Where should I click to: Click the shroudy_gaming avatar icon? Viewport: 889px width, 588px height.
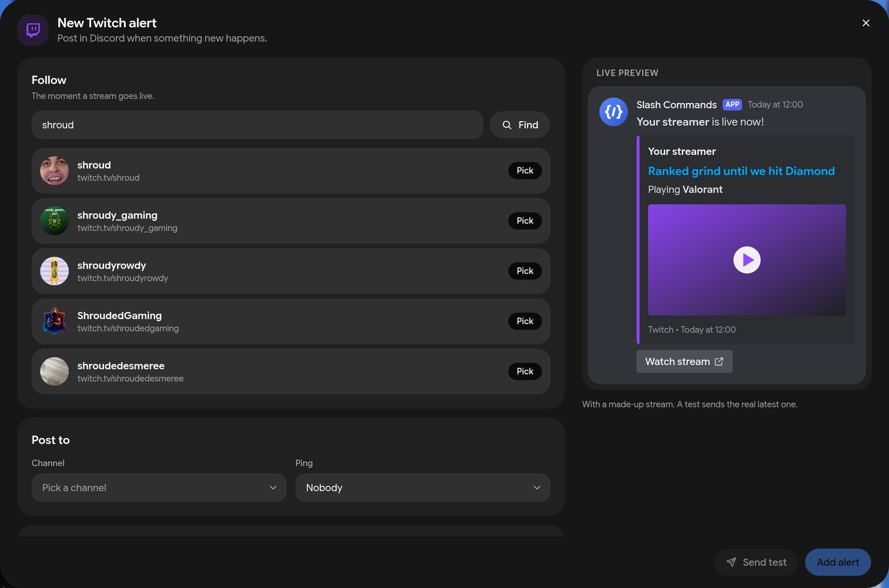click(54, 221)
